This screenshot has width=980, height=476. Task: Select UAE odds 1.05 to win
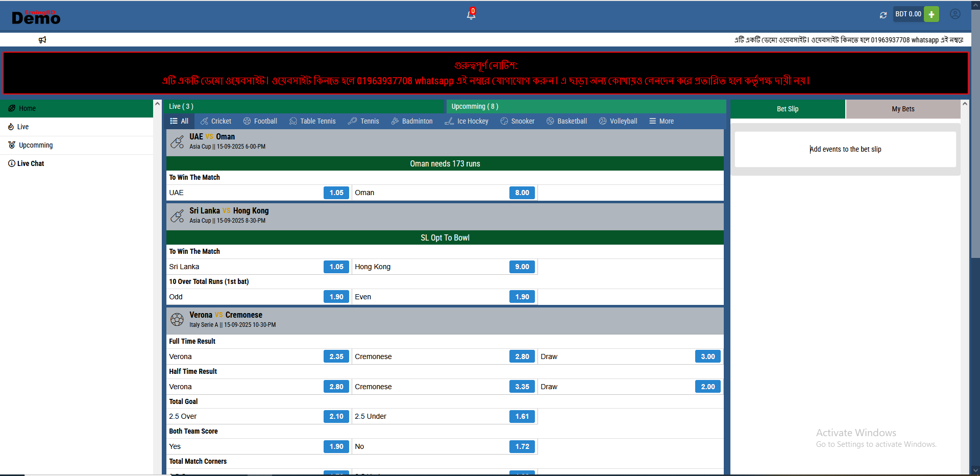coord(336,193)
